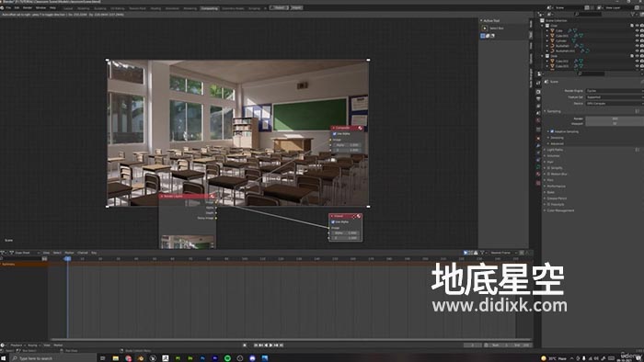This screenshot has width=644, height=362.
Task: Open the Windows Start menu
Action: tap(4, 358)
